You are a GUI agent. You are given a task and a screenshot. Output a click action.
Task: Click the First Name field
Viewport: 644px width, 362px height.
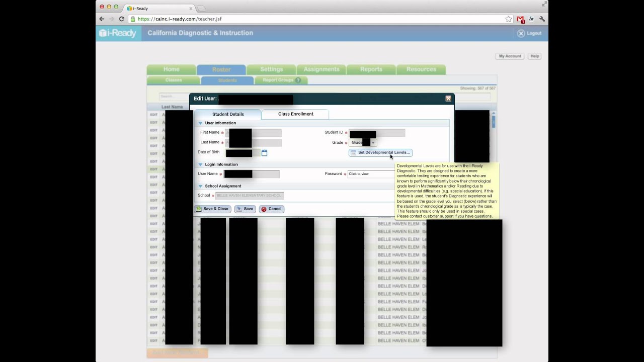click(253, 132)
